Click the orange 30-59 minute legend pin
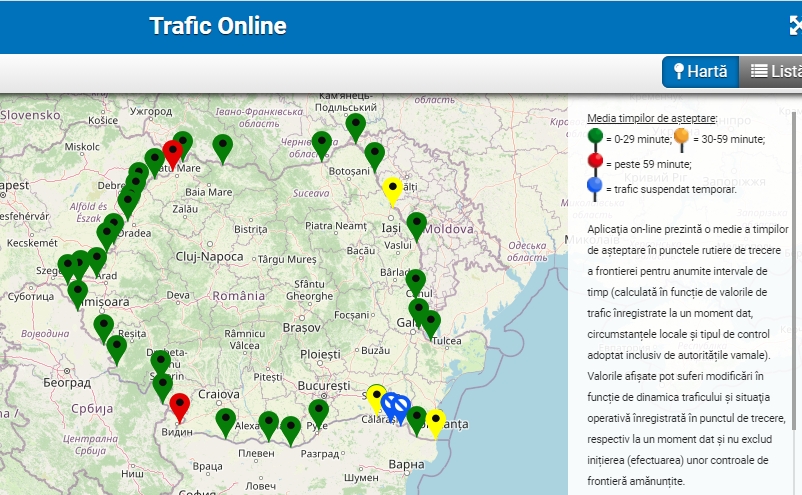 point(682,136)
